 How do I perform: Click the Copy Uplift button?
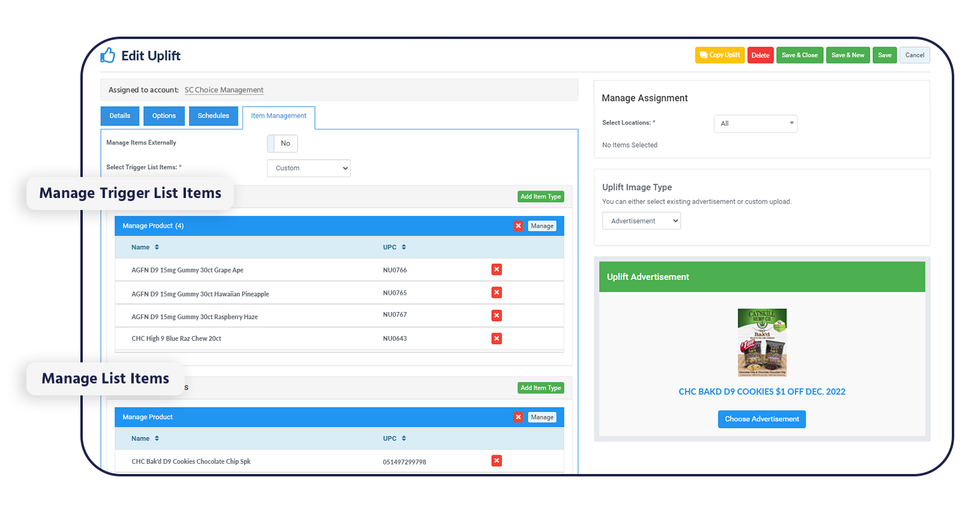720,55
